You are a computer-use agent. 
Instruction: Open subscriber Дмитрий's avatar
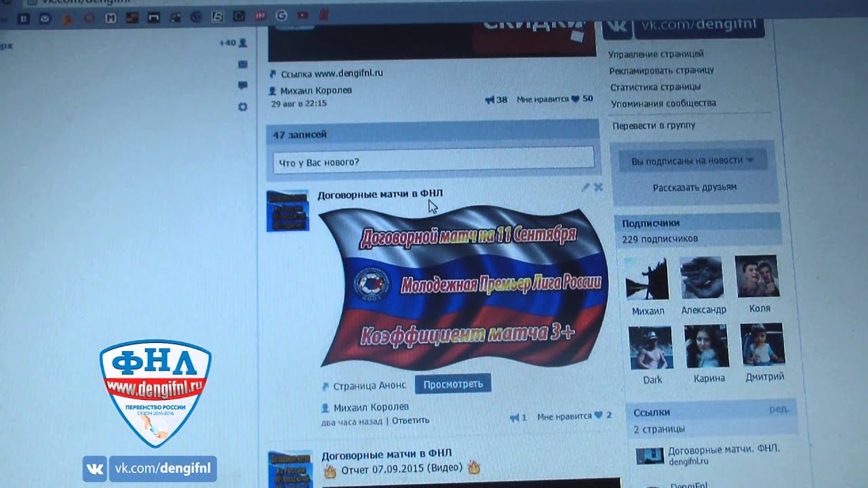click(x=762, y=345)
